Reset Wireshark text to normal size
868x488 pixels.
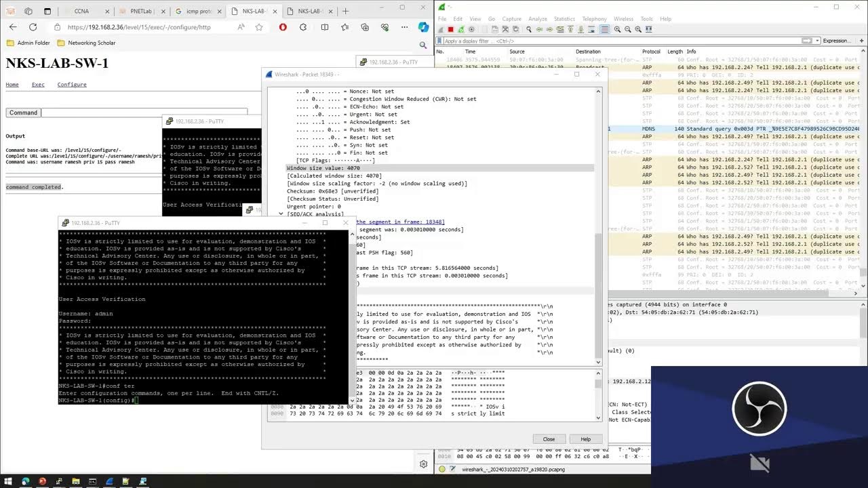pyautogui.click(x=638, y=29)
